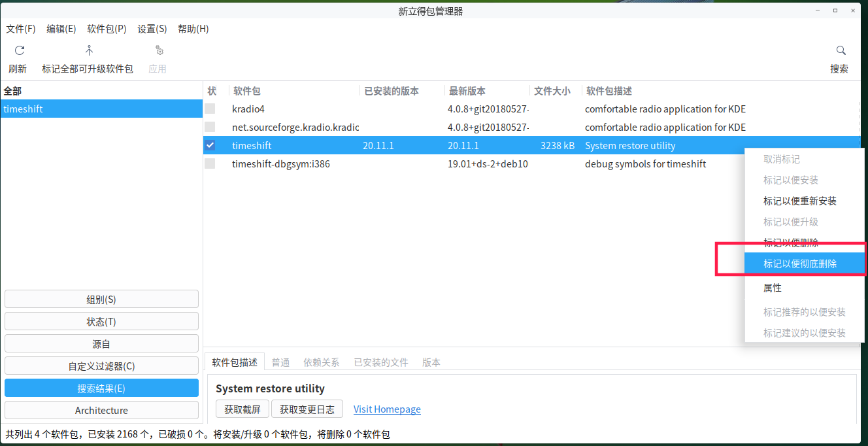Image resolution: width=868 pixels, height=446 pixels.
Task: Sort by 已安装的版本 column header
Action: [x=402, y=91]
